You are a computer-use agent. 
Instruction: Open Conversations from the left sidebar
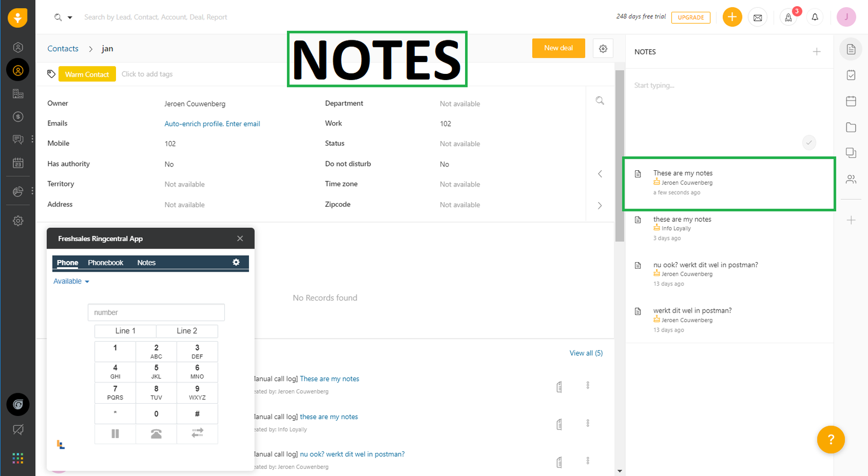[x=18, y=139]
